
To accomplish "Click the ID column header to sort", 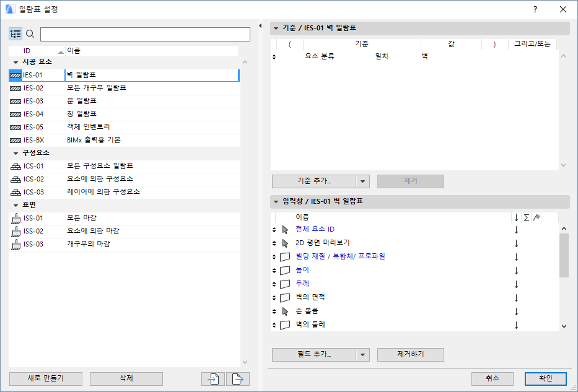I will pos(43,51).
